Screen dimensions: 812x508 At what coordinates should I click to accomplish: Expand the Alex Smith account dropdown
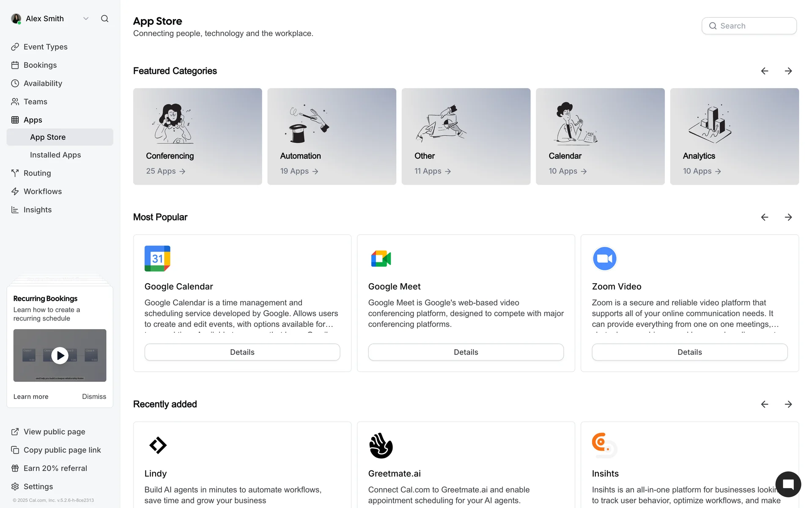tap(86, 19)
